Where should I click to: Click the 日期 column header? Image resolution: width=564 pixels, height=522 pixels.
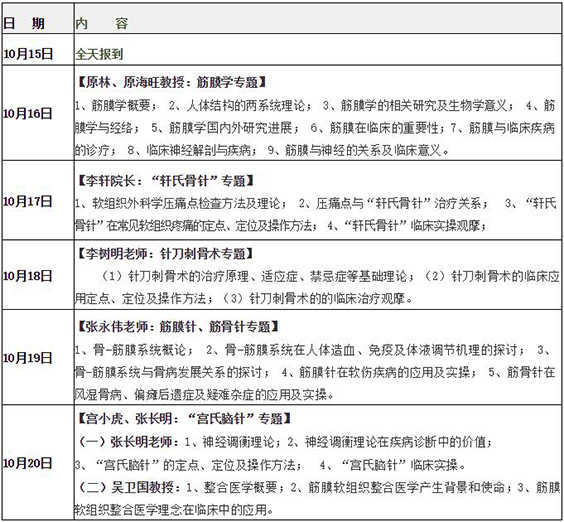pos(24,23)
